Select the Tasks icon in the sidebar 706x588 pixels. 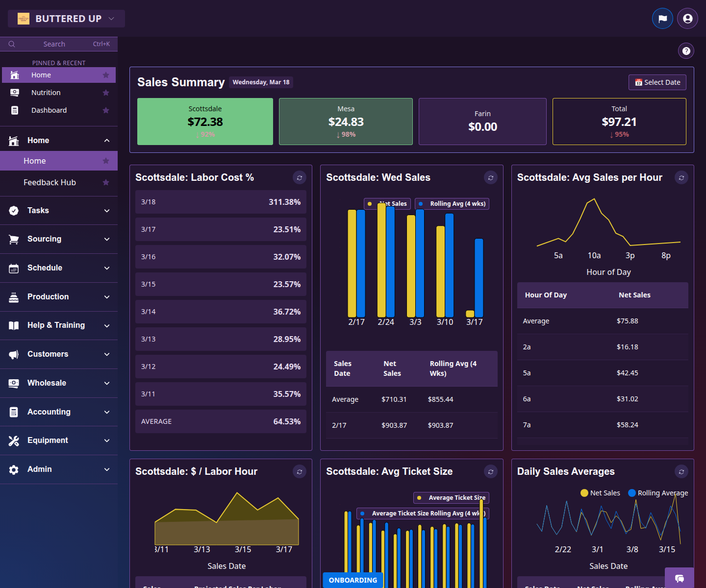click(14, 210)
